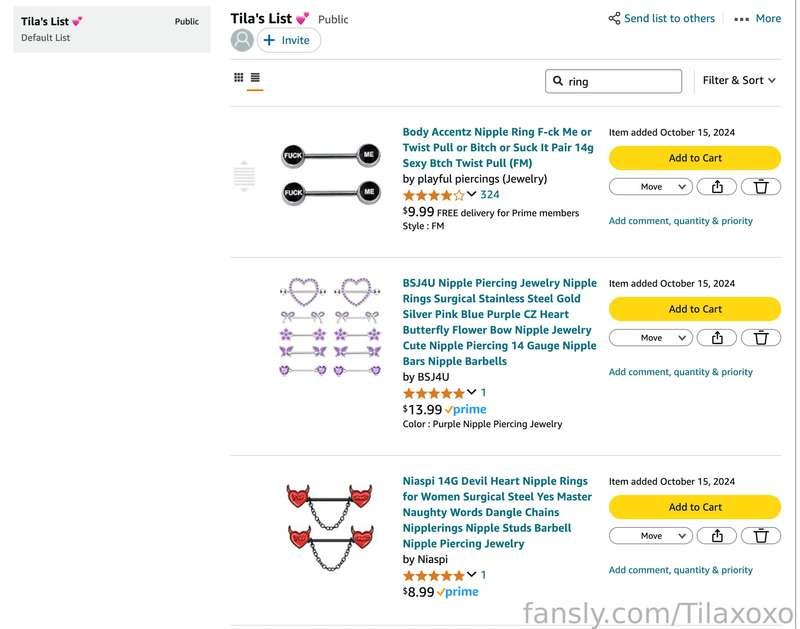Click the Invite button
This screenshot has width=800, height=629.
289,40
